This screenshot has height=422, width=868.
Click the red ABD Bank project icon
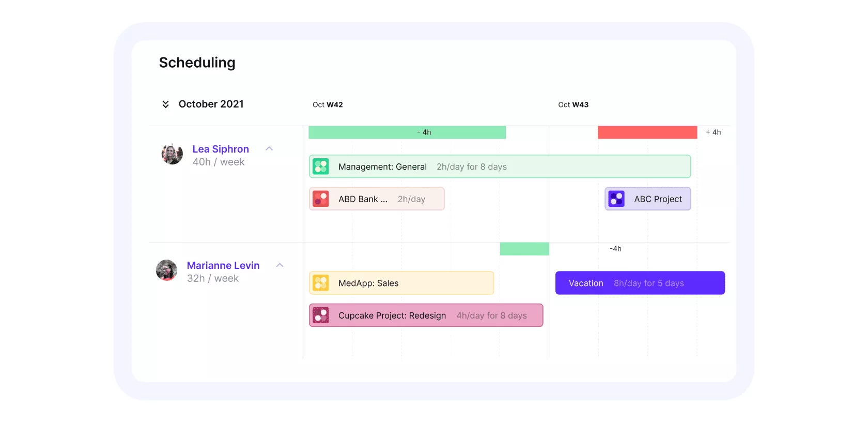(x=321, y=199)
